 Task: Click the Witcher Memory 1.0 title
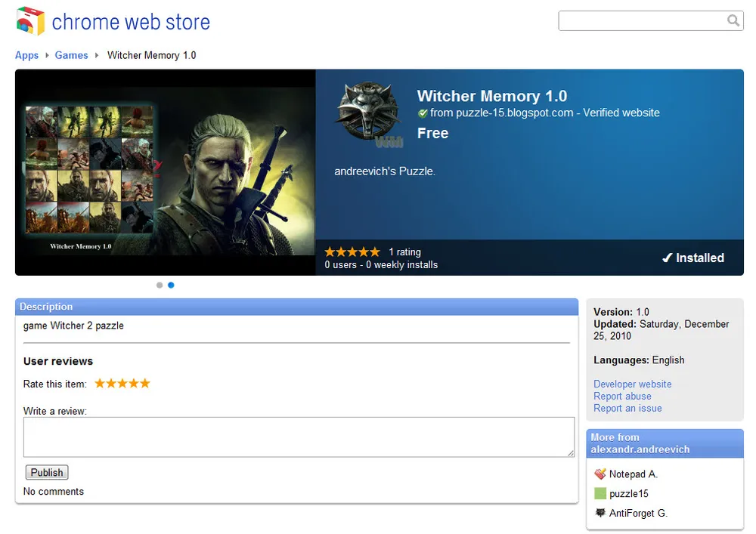[x=492, y=96]
